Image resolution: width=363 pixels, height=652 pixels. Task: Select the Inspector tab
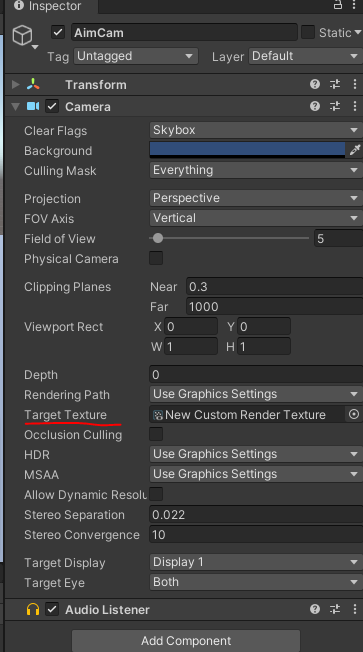(51, 6)
